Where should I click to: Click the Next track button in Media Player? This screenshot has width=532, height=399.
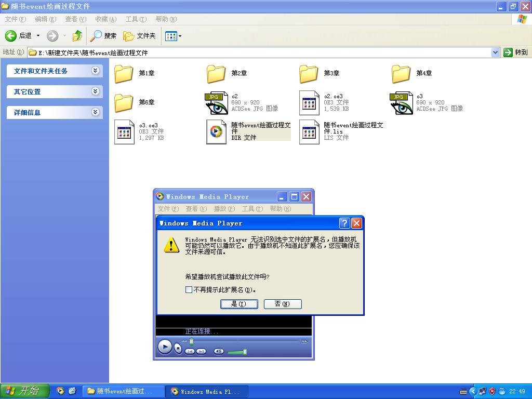(201, 351)
